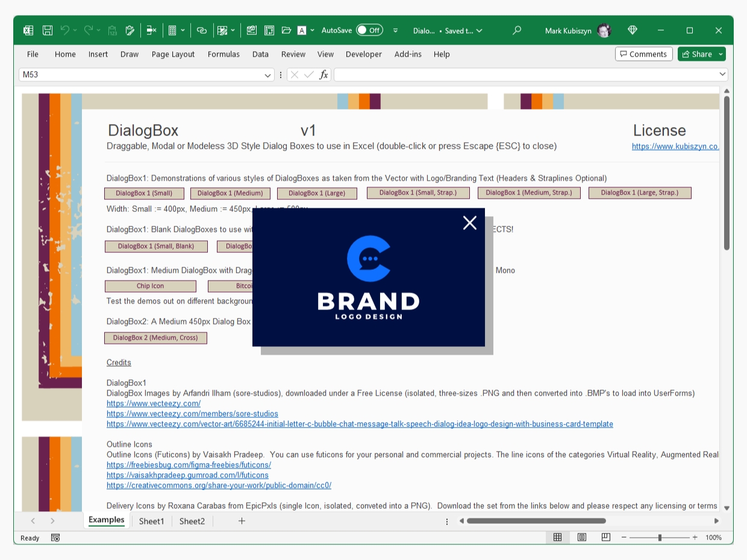Toggle the AutoSave switch
The image size is (747, 560).
click(x=369, y=30)
